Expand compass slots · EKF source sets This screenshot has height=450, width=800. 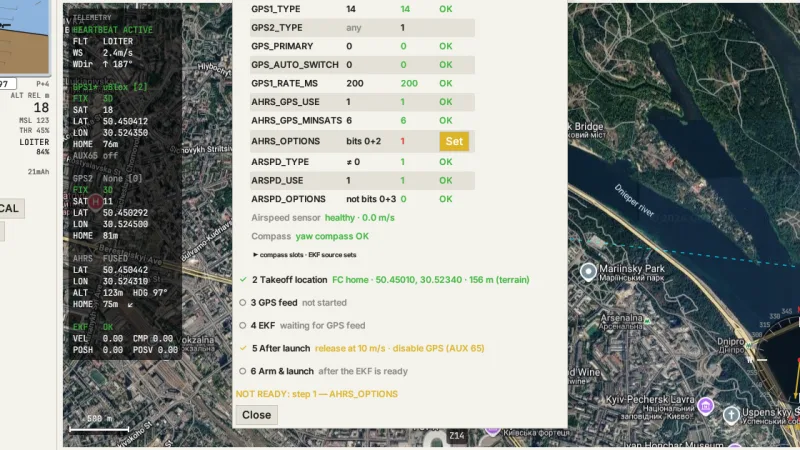pyautogui.click(x=305, y=255)
